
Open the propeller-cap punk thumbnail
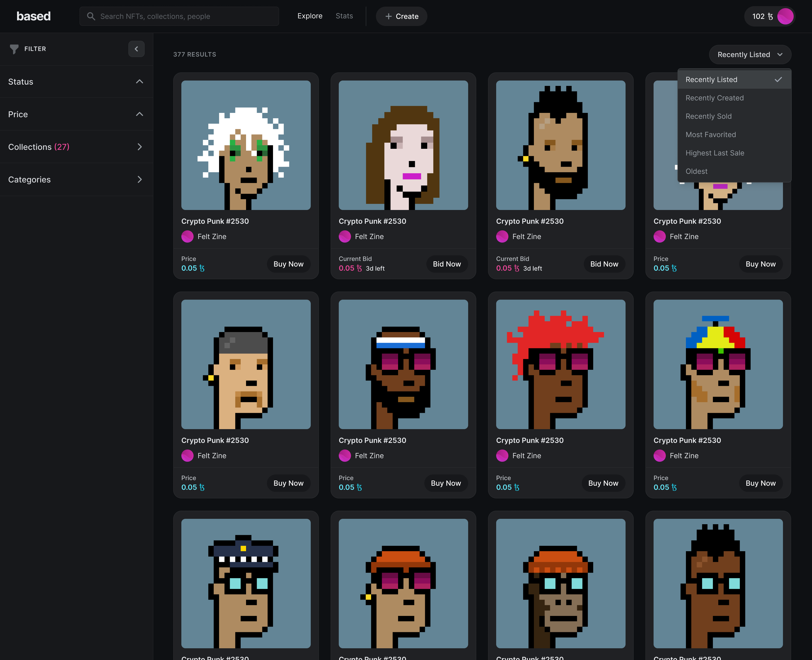tap(718, 364)
